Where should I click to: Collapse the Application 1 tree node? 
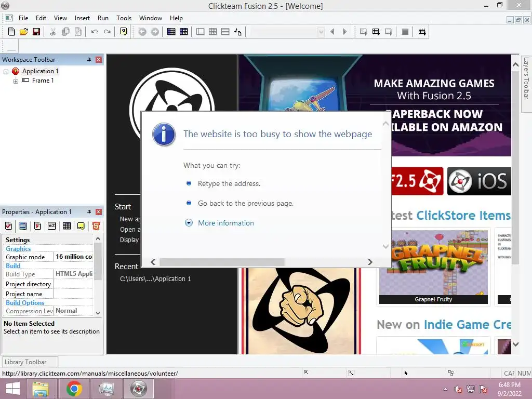pyautogui.click(x=6, y=72)
